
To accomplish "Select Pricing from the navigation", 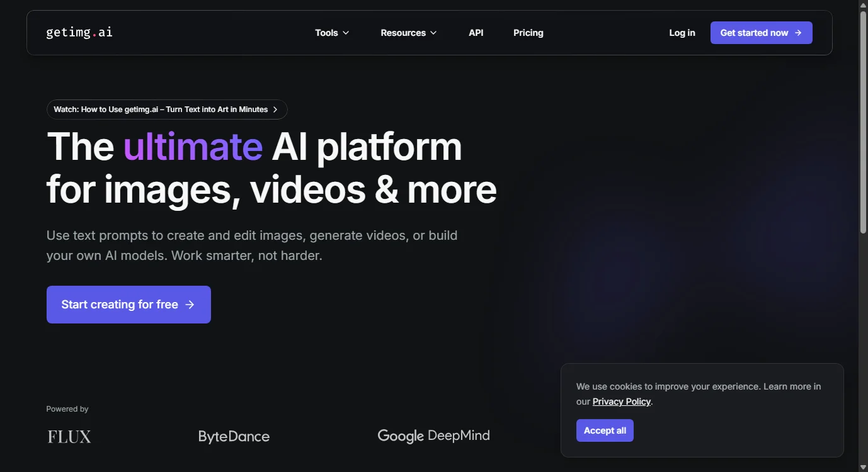I will [528, 32].
